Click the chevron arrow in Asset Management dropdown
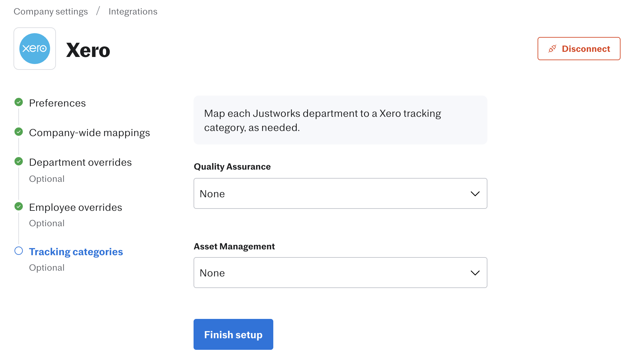Screen dimensions: 644x363 (x=475, y=273)
